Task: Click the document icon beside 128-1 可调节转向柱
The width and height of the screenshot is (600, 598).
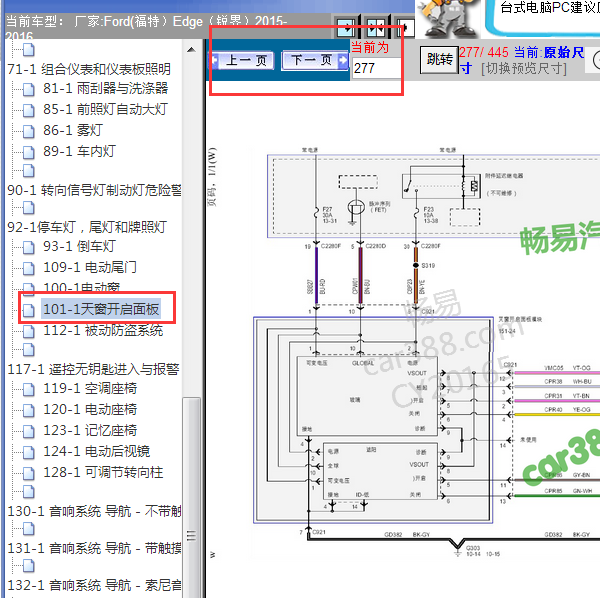Action: (x=28, y=474)
